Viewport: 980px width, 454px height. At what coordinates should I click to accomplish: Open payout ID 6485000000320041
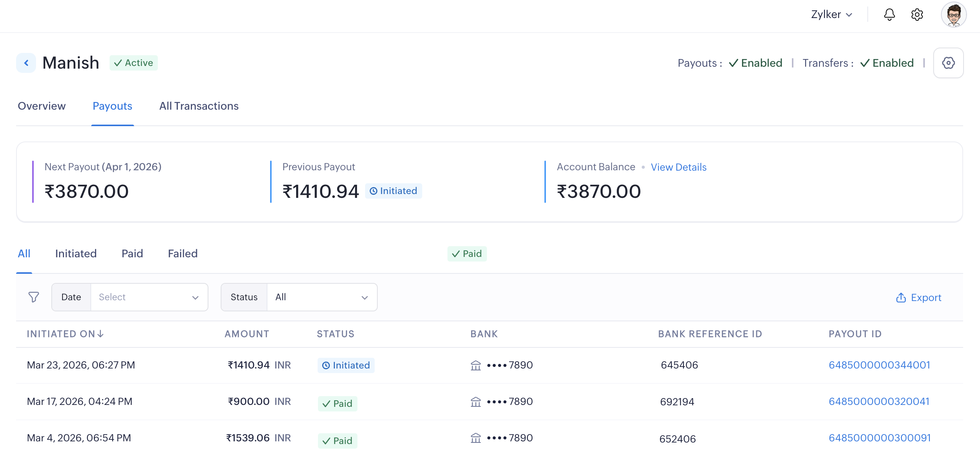(x=879, y=401)
